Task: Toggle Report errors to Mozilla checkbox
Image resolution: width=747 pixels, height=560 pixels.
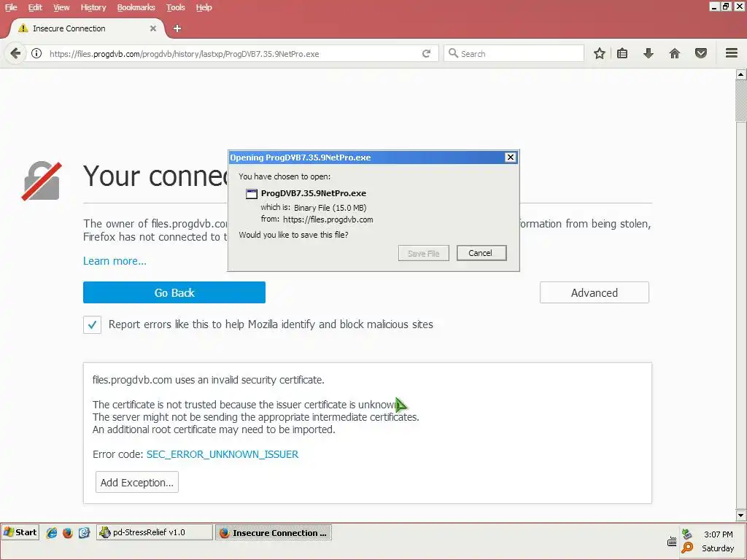Action: 92,324
